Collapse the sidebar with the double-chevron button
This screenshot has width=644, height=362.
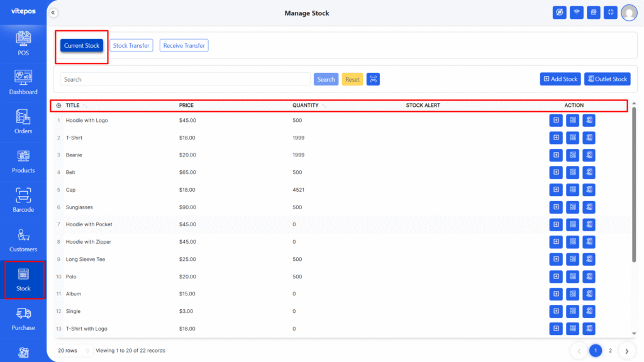53,13
